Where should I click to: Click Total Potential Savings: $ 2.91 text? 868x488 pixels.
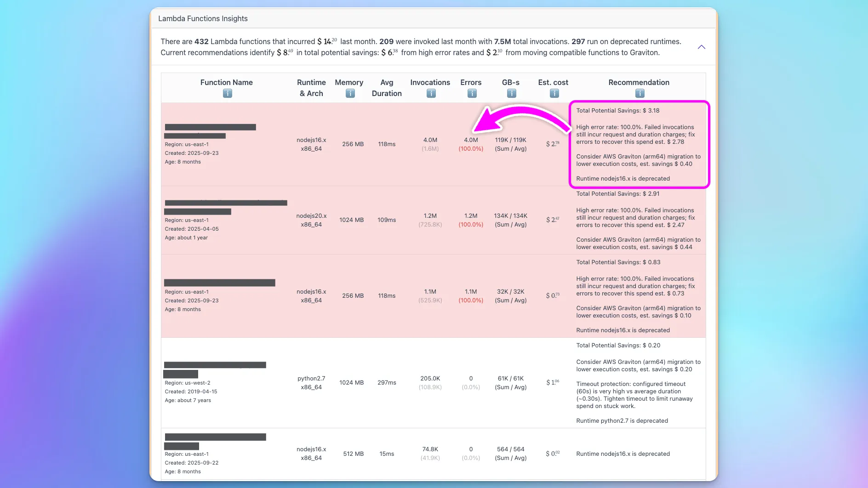[617, 193]
